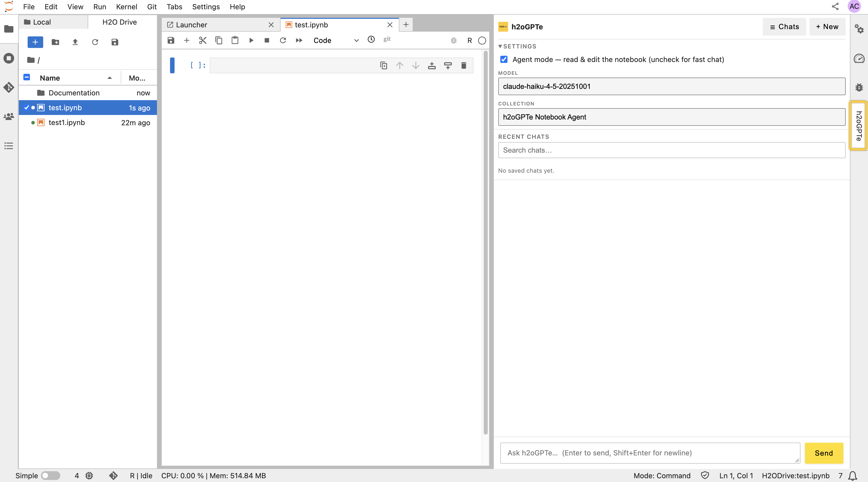Open the File Browser sidebar icon
868x482 pixels.
9,29
